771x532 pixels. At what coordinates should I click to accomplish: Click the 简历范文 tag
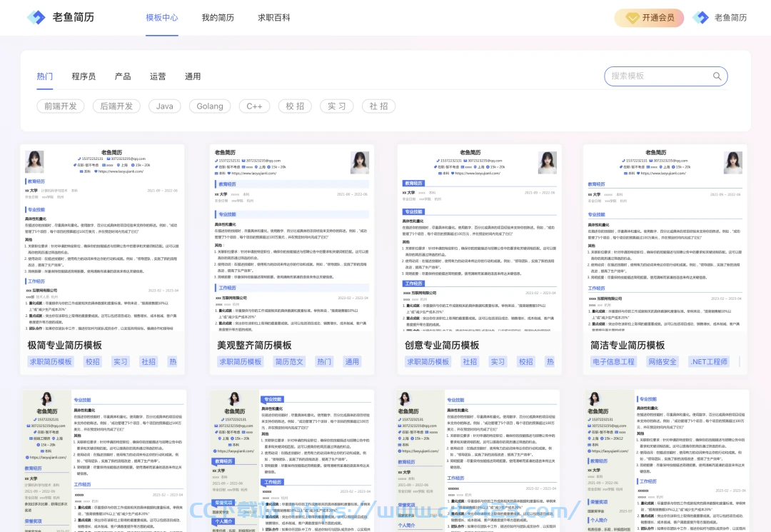coord(289,362)
